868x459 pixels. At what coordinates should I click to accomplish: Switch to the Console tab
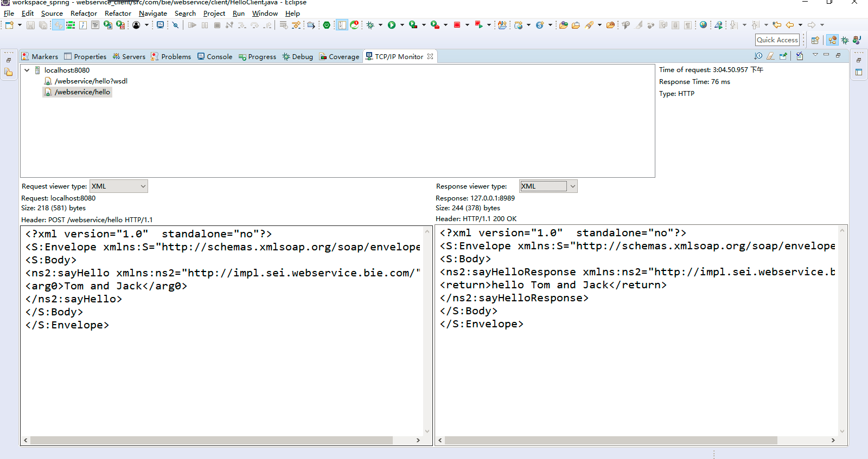215,56
